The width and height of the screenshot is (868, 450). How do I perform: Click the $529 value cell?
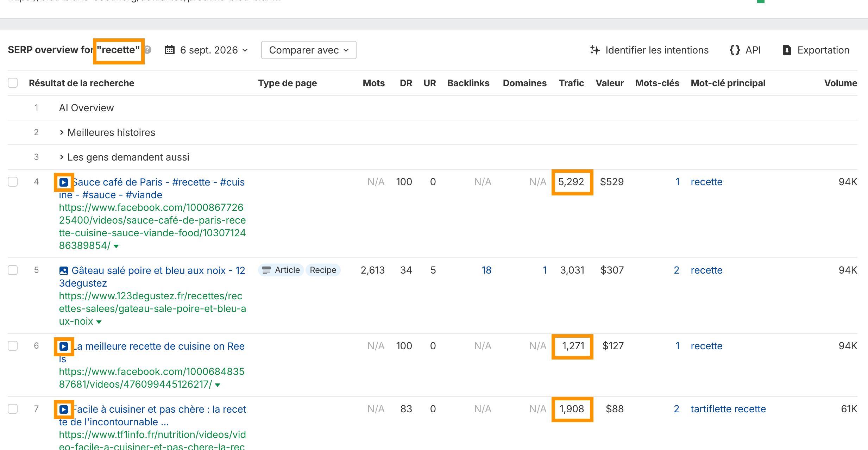pos(612,182)
